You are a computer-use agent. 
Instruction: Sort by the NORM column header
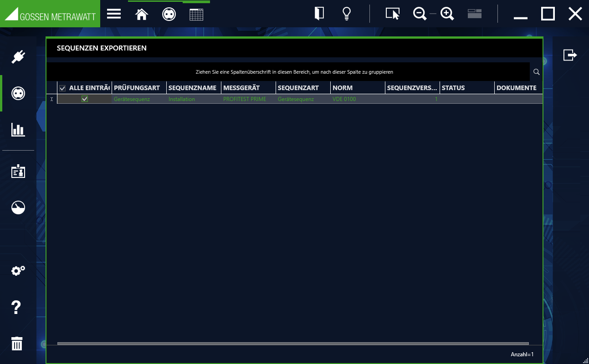tap(358, 88)
